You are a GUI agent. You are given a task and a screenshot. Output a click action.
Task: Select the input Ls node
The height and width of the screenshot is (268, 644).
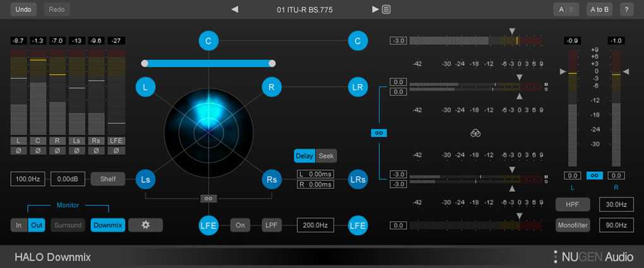coord(145,180)
